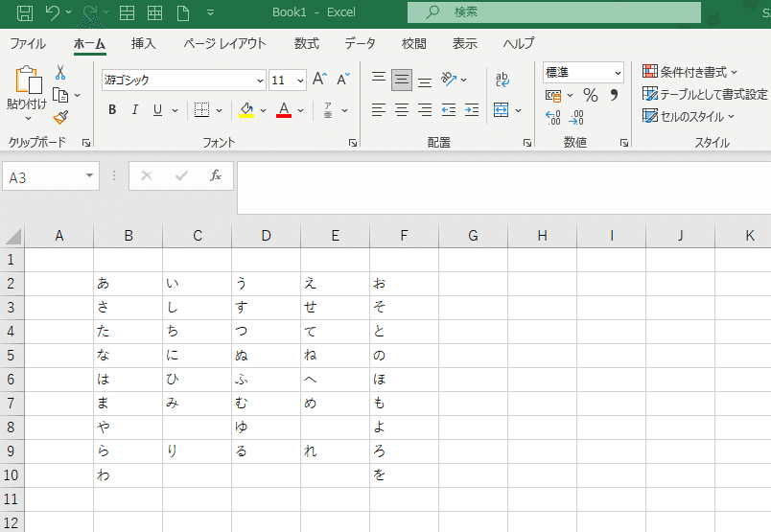Image resolution: width=771 pixels, height=532 pixels.
Task: Click the Format Painter brush icon
Action: tap(60, 117)
